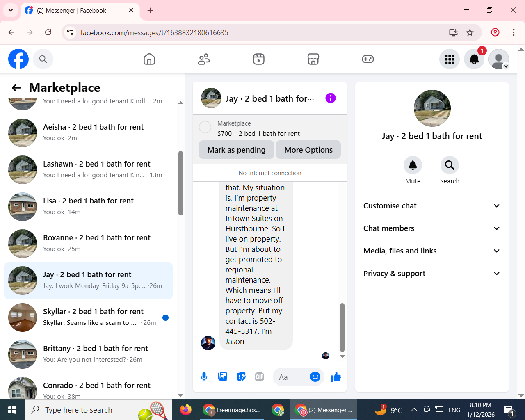The height and width of the screenshot is (420, 525).
Task: Expand Media, files and links section
Action: click(432, 251)
